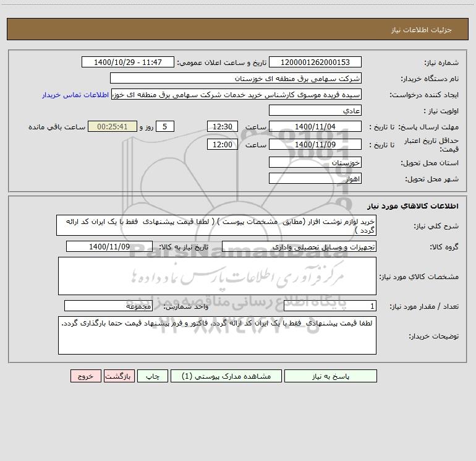Click the request creator name field
The height and width of the screenshot is (461, 476).
pyautogui.click(x=237, y=94)
